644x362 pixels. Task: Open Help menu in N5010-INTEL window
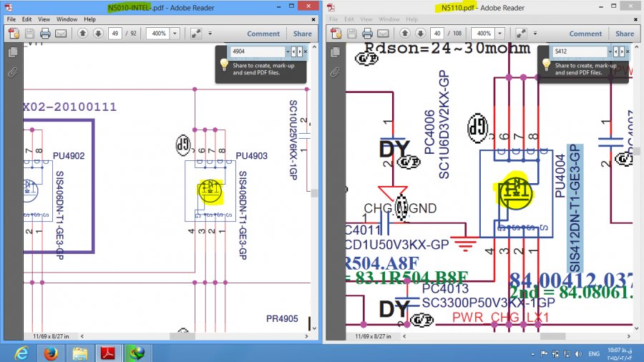point(89,19)
